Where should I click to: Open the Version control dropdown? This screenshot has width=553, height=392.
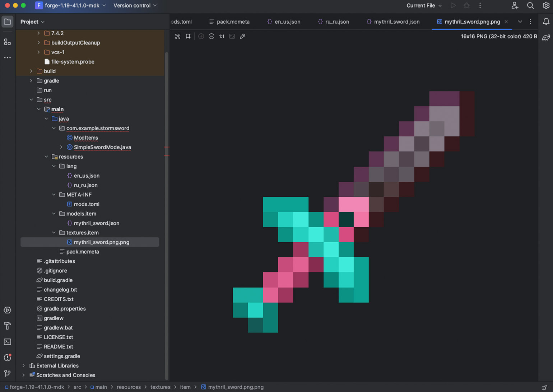[x=135, y=5]
